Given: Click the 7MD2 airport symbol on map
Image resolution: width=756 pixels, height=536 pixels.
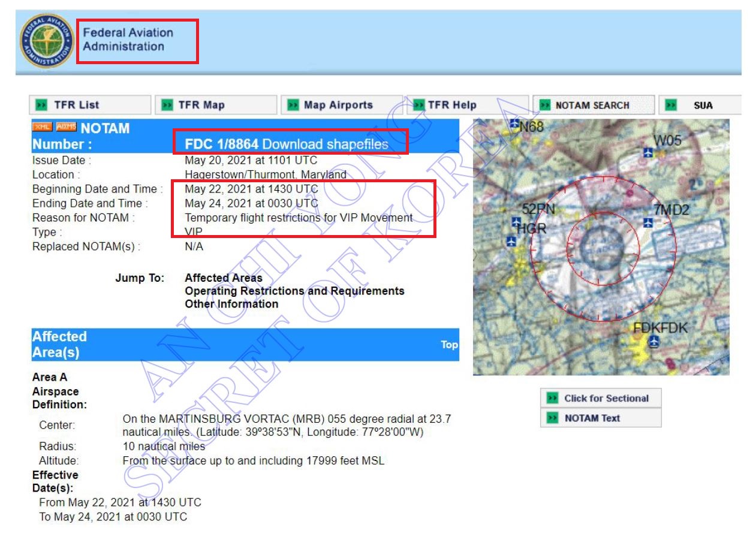Looking at the screenshot, I should tap(647, 222).
